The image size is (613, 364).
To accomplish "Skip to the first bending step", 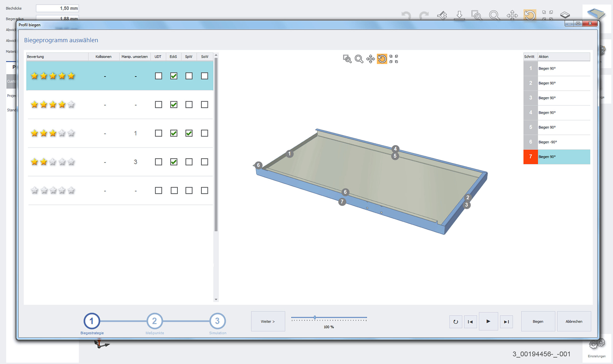I will tap(470, 322).
